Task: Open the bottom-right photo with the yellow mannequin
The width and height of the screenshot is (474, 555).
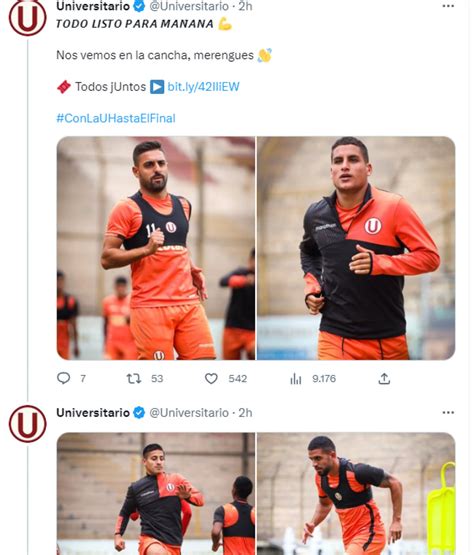Action: (x=356, y=494)
